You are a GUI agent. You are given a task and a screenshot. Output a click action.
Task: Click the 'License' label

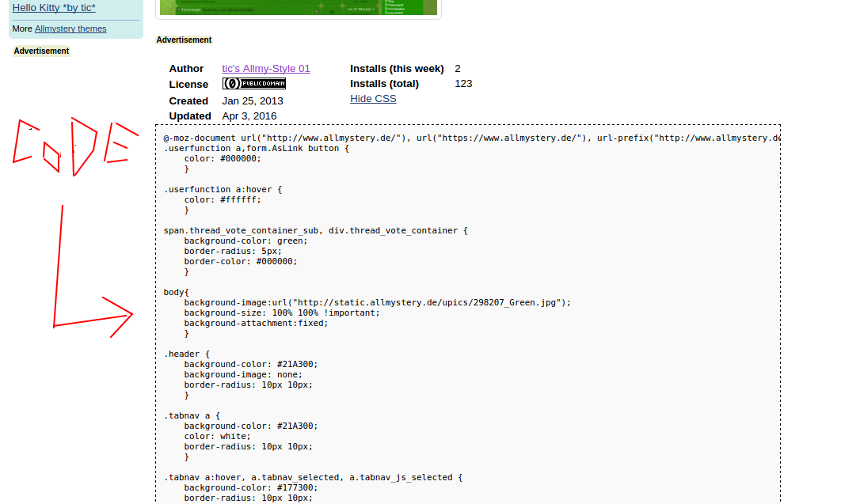(188, 85)
